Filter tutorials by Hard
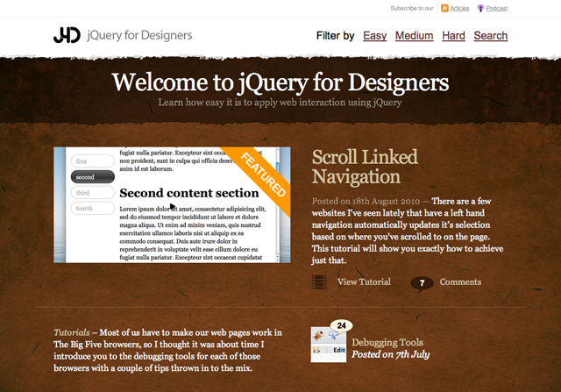The width and height of the screenshot is (561, 392). point(454,36)
